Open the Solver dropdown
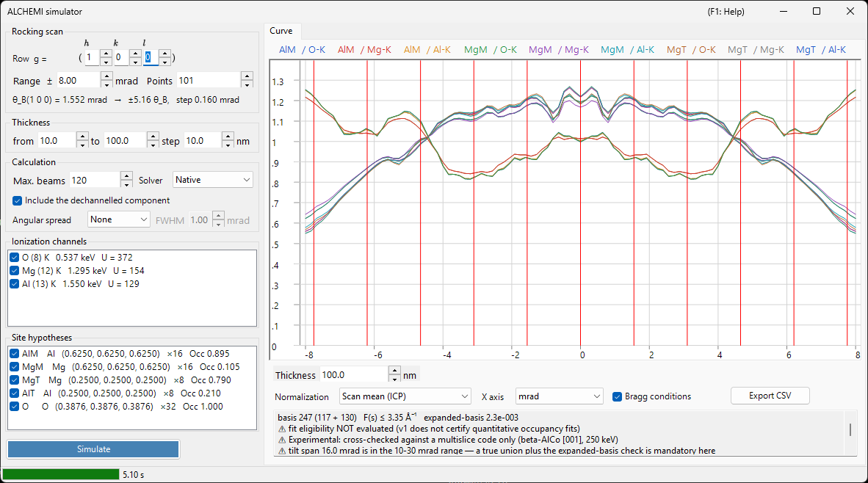The image size is (868, 483). point(212,180)
